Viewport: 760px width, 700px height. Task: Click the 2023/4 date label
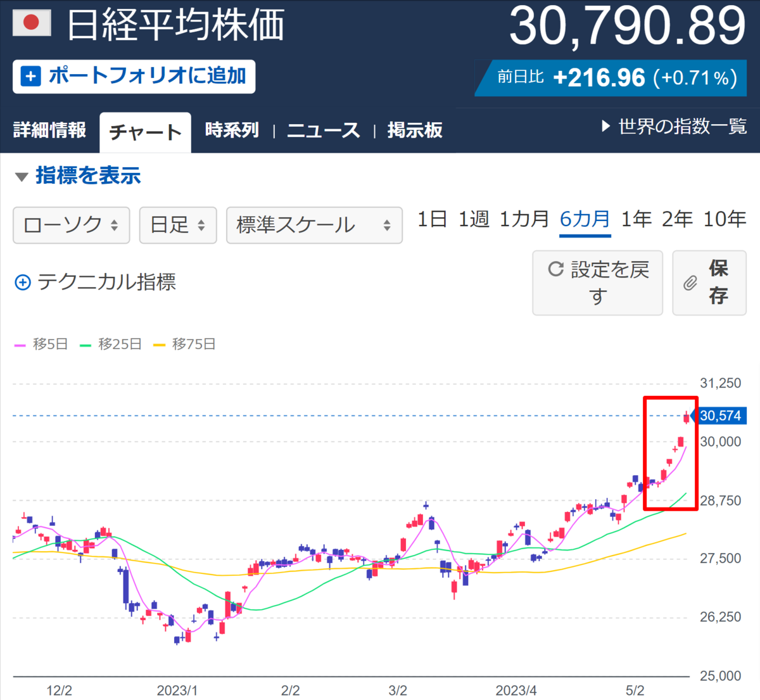516,690
